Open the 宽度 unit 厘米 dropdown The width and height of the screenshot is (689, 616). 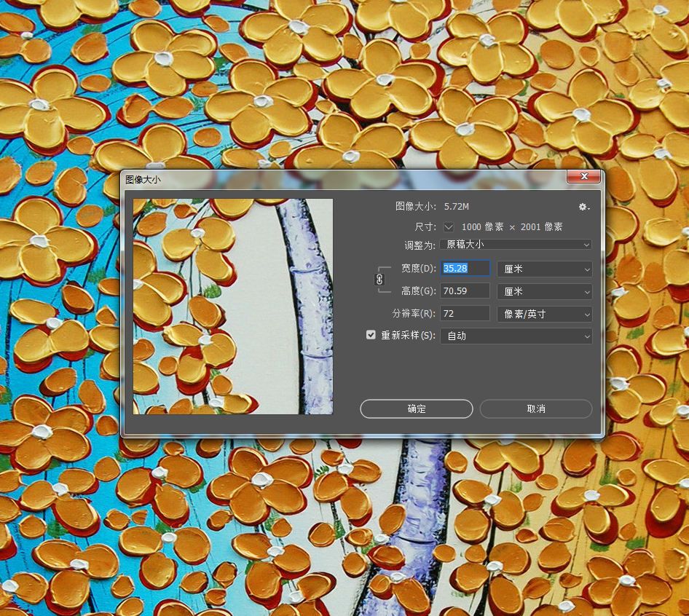click(545, 269)
